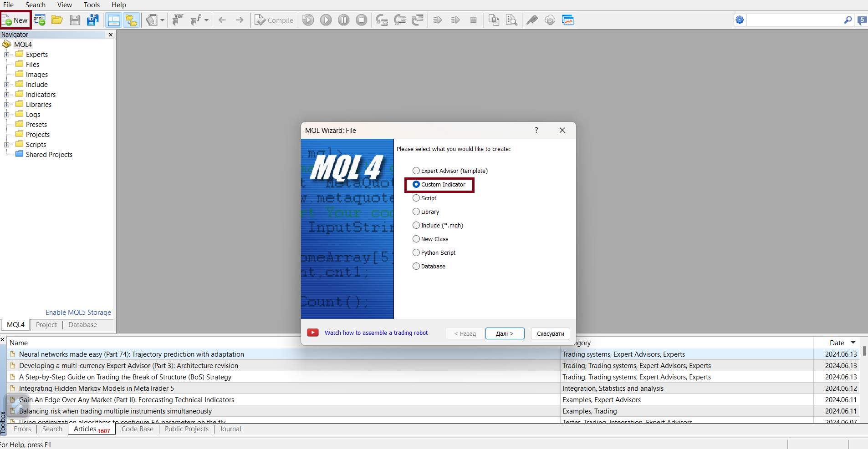
Task: Click the Step Into debugger icon
Action: pyautogui.click(x=382, y=20)
